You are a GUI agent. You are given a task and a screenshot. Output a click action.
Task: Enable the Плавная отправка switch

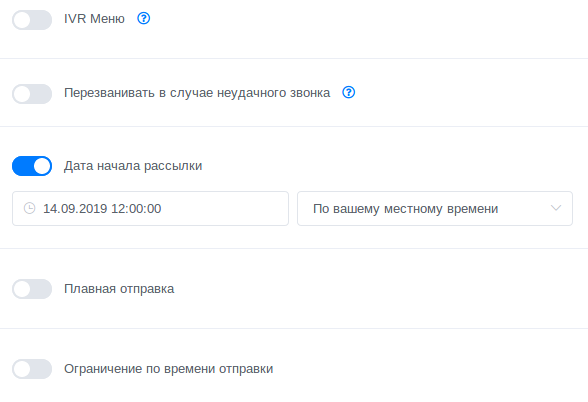(32, 289)
